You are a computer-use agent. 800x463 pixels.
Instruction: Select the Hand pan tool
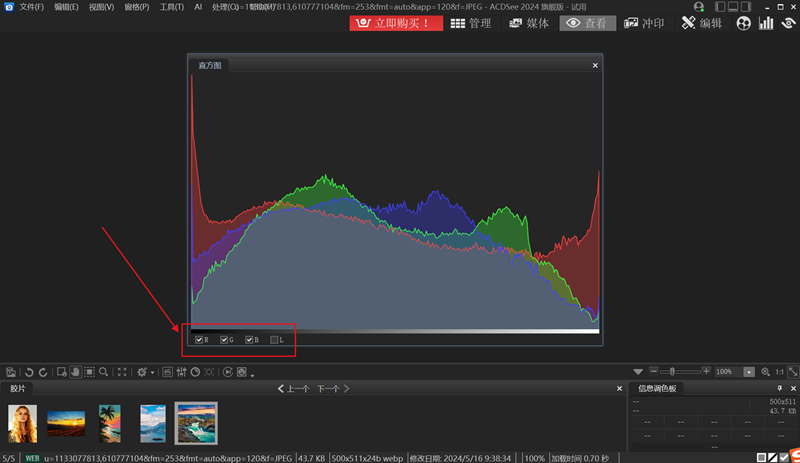pyautogui.click(x=75, y=372)
